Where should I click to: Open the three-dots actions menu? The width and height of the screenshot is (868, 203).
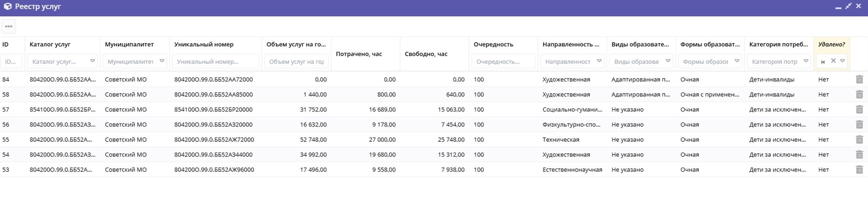(x=9, y=26)
